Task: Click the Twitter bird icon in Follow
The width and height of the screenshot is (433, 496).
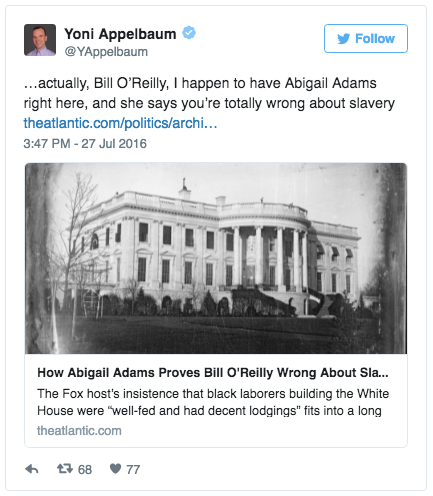Action: pos(343,39)
